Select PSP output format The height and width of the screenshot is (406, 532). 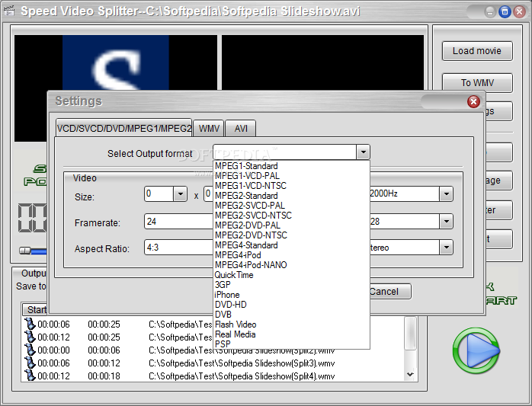(292, 344)
